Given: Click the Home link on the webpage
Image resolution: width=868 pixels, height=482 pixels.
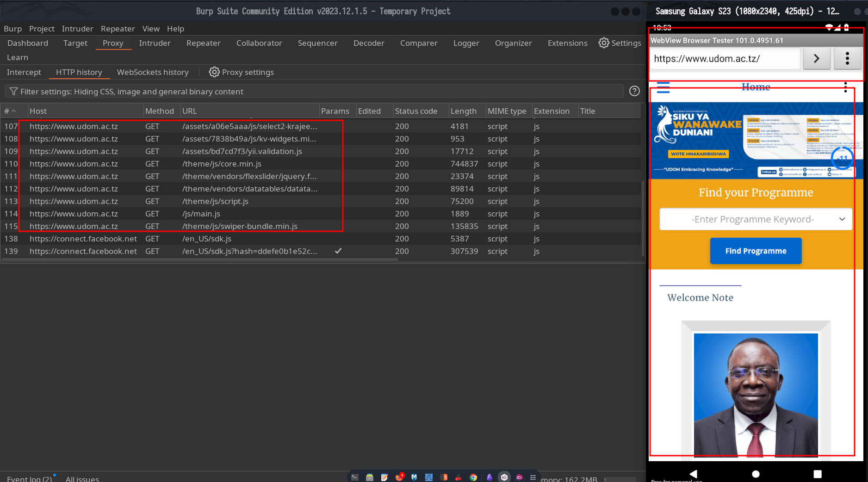Looking at the screenshot, I should click(756, 87).
